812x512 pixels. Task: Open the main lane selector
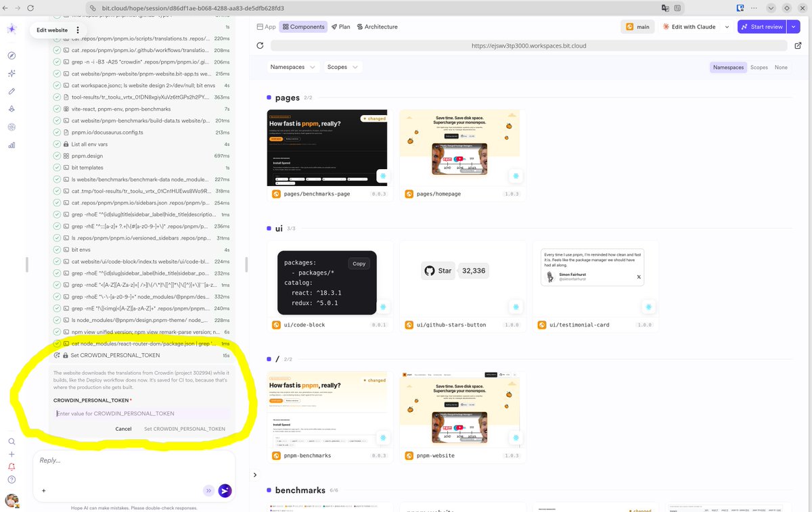point(638,27)
